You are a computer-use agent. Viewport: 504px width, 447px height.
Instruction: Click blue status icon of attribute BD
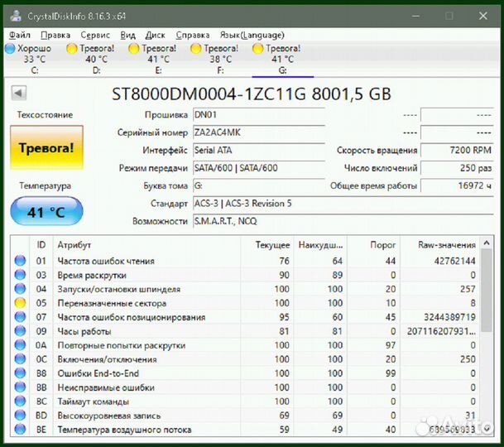point(20,416)
